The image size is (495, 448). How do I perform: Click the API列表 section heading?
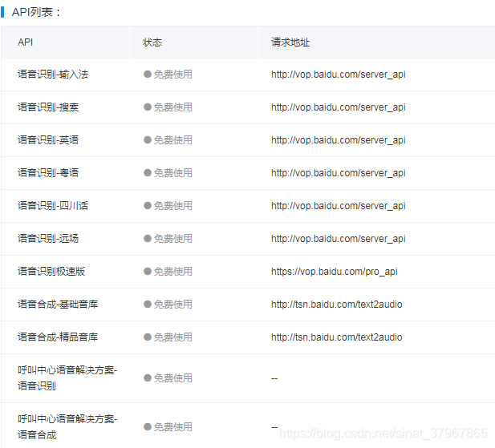tap(35, 12)
